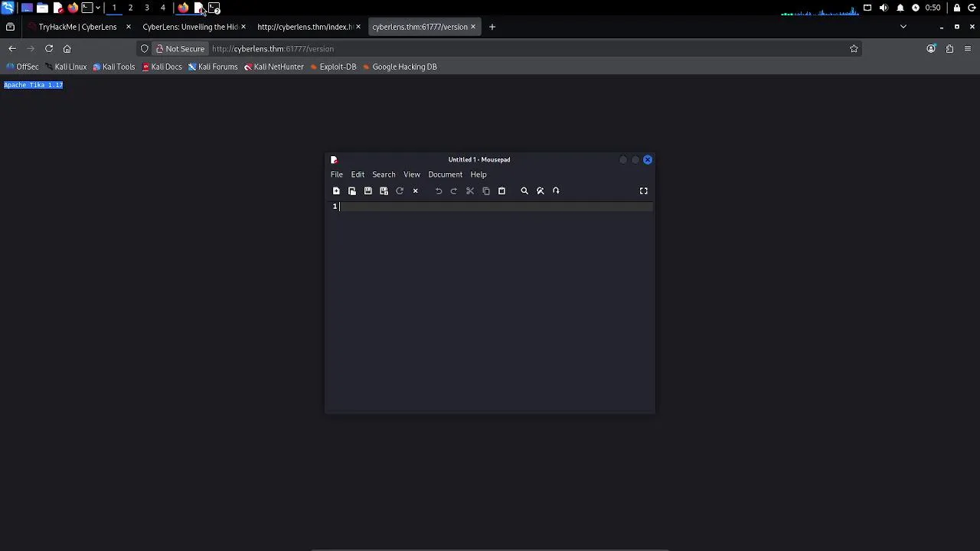Open Exploit-DB bookmark
Viewport: 980px width, 551px height.
(x=333, y=67)
